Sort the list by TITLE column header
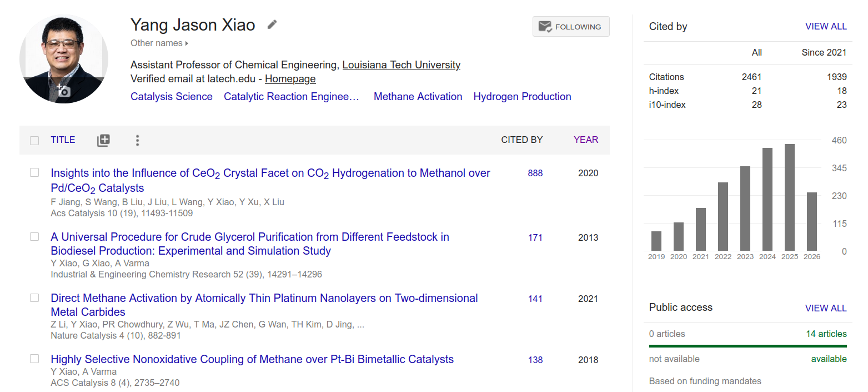 63,140
